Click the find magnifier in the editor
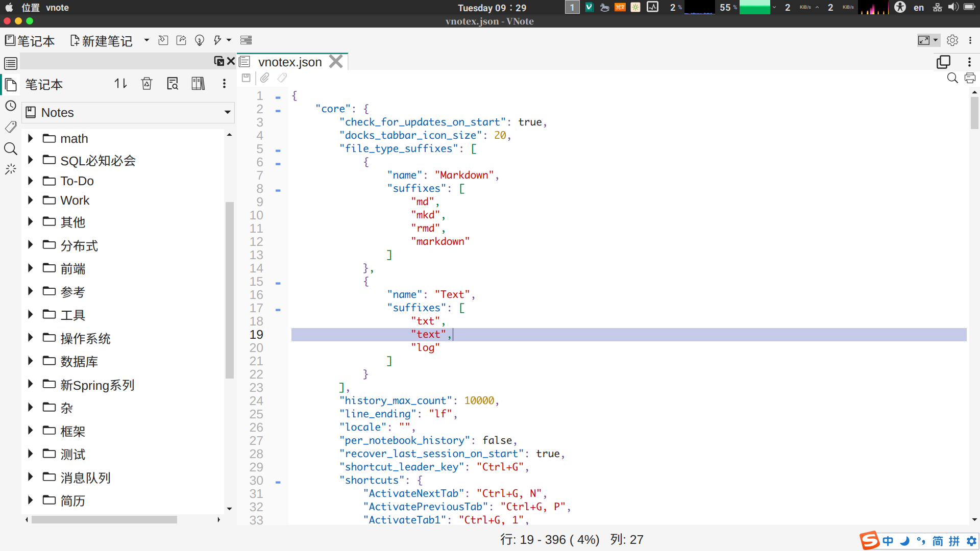Viewport: 980px width, 551px height. (x=952, y=78)
